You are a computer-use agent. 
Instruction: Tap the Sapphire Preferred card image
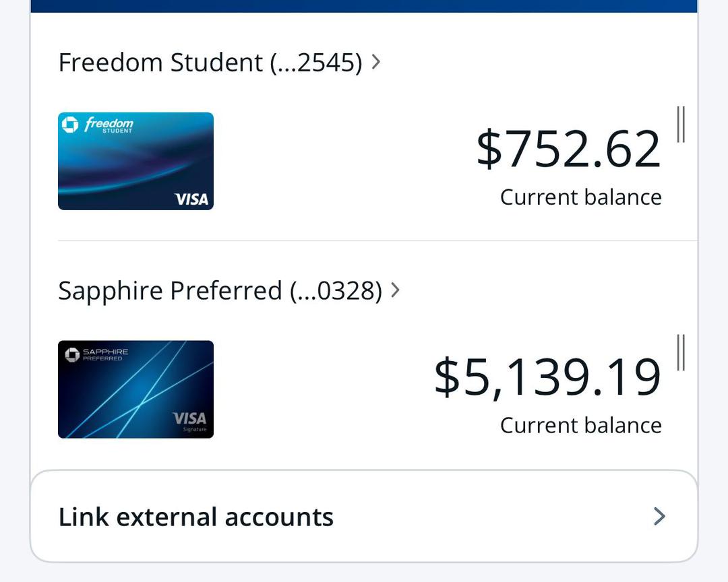135,389
